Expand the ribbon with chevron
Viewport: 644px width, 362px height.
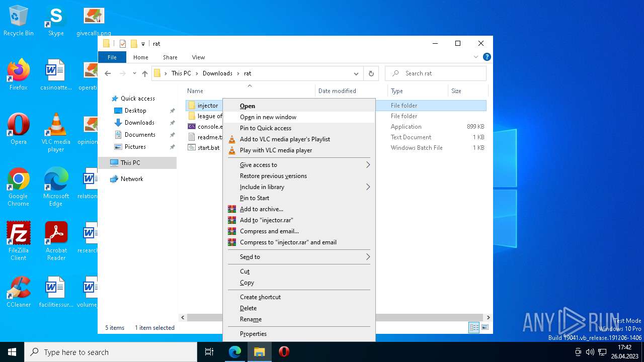click(x=476, y=57)
